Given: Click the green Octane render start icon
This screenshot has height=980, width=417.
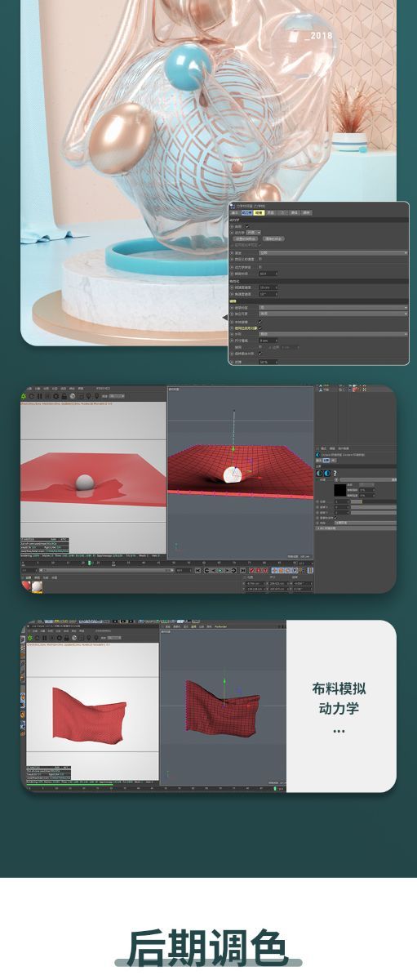Looking at the screenshot, I should 23,396.
